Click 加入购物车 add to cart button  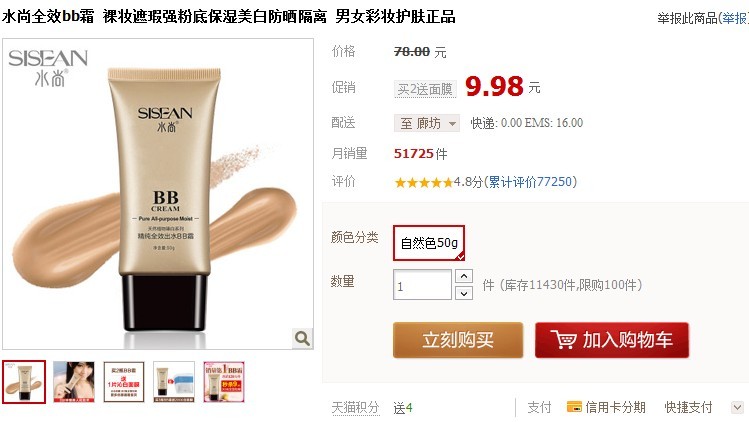tap(612, 340)
